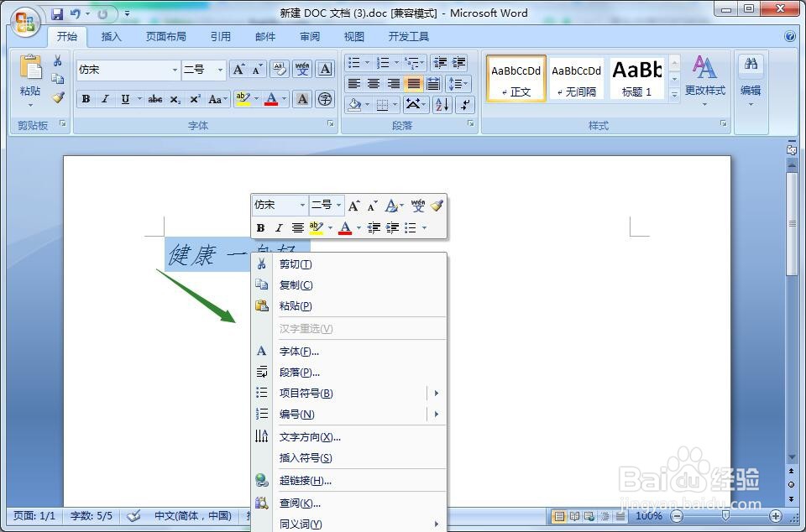This screenshot has width=806, height=532.
Task: Undo last action in Quick Access toolbar
Action: tap(75, 14)
